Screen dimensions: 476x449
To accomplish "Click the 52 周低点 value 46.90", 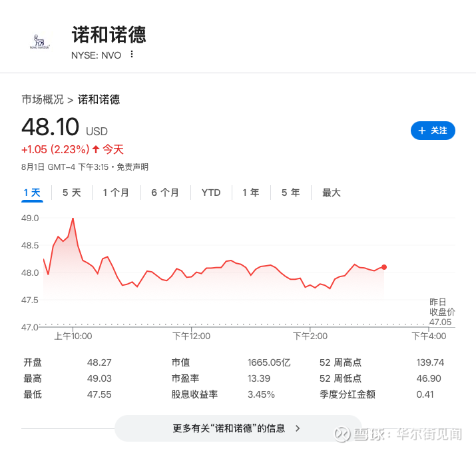I will click(429, 378).
